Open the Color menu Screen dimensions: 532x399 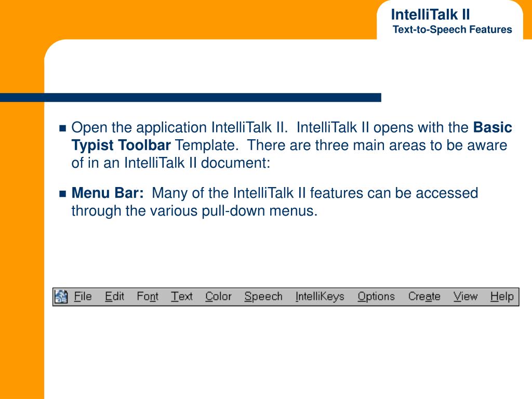point(219,297)
